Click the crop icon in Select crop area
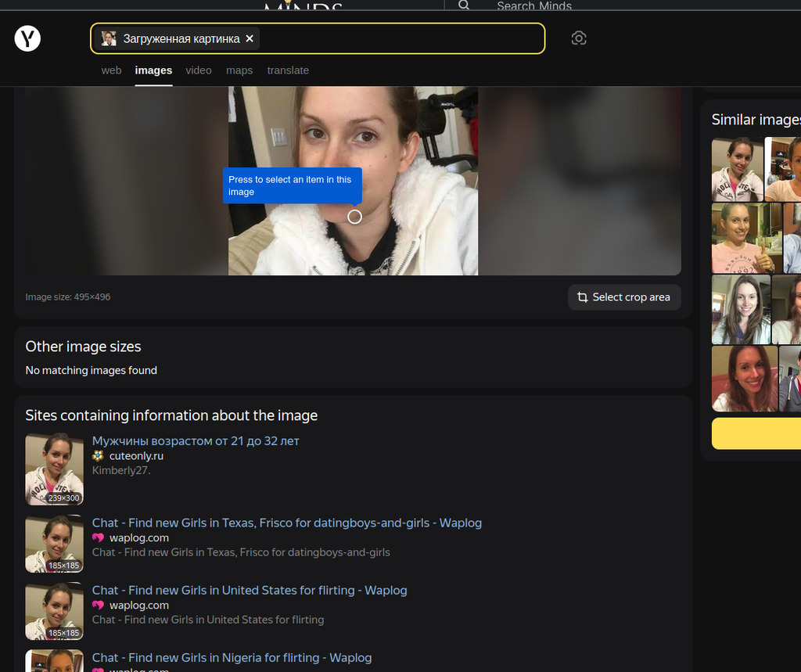Viewport: 801px width, 672px height. pyautogui.click(x=582, y=297)
